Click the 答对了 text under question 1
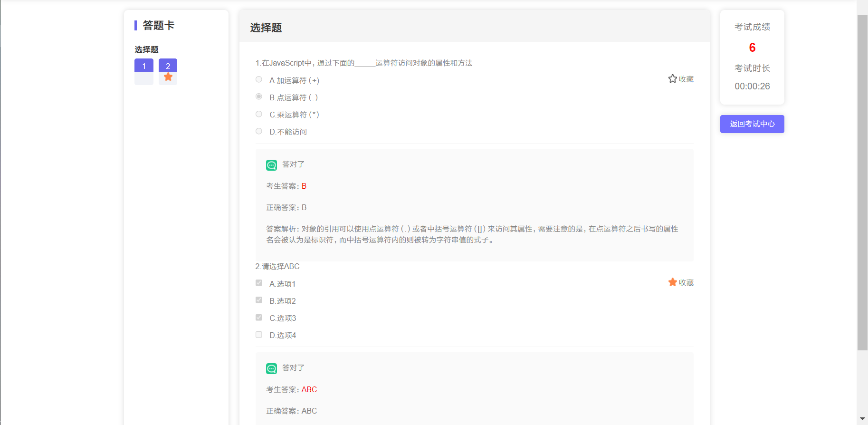Screen dimensions: 868x425 tap(293, 164)
